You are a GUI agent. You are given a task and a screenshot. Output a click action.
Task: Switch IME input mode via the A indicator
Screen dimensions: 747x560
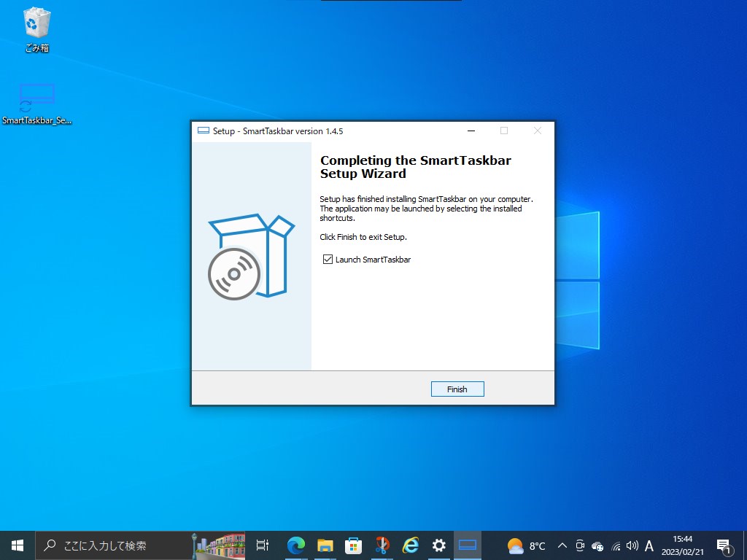pyautogui.click(x=649, y=545)
